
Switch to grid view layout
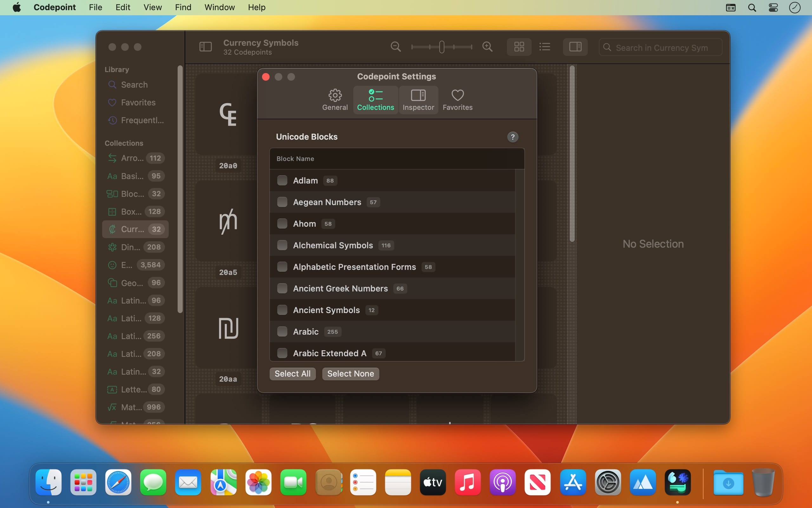point(519,47)
